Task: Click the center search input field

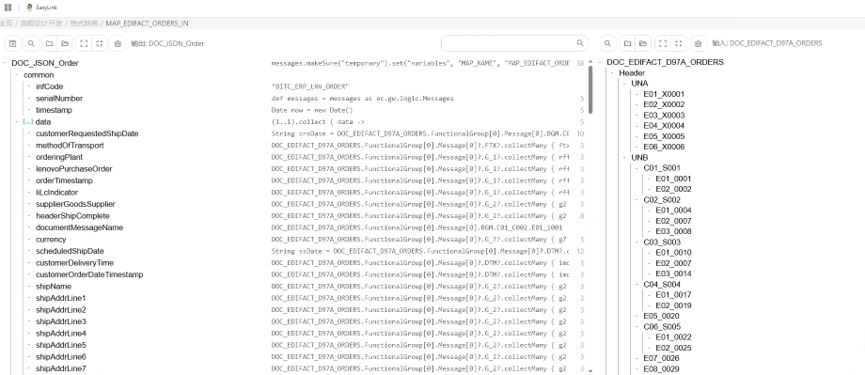Action: click(514, 43)
